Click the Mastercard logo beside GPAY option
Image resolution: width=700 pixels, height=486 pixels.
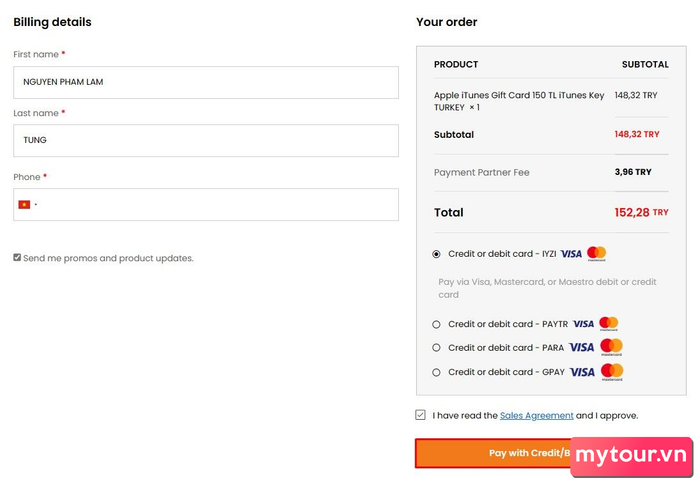[x=612, y=372]
